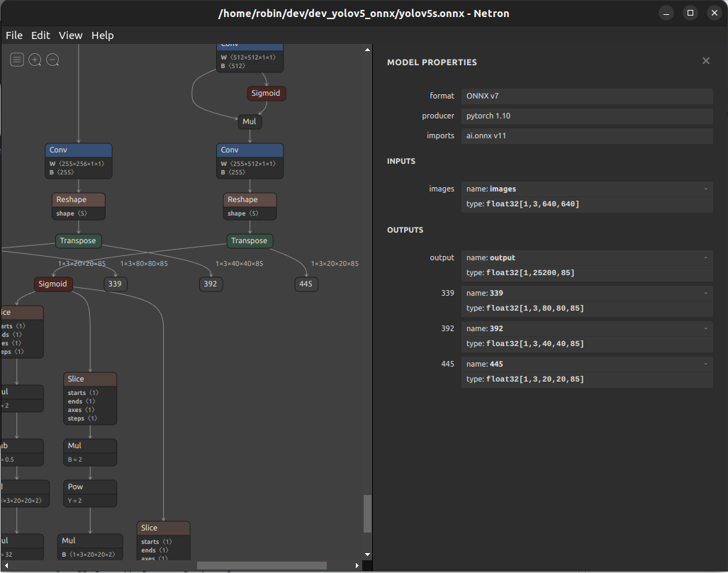Click the graph vertical scrollbar thumb

click(367, 513)
